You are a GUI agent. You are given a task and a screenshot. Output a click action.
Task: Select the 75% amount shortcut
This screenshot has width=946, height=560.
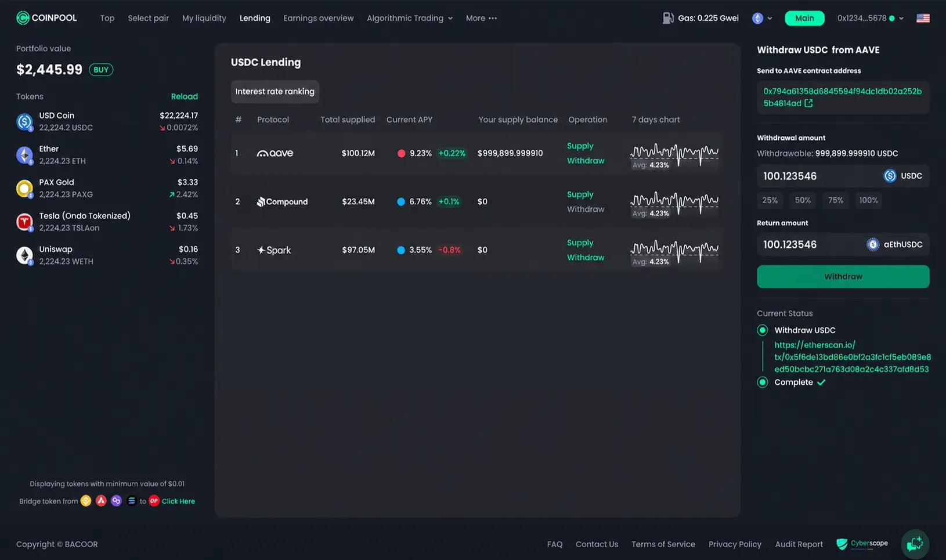[836, 200]
